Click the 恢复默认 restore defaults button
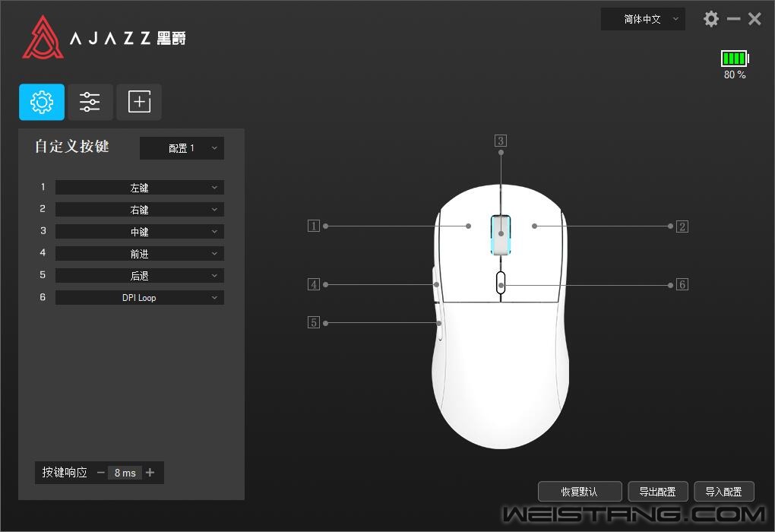 pos(580,492)
